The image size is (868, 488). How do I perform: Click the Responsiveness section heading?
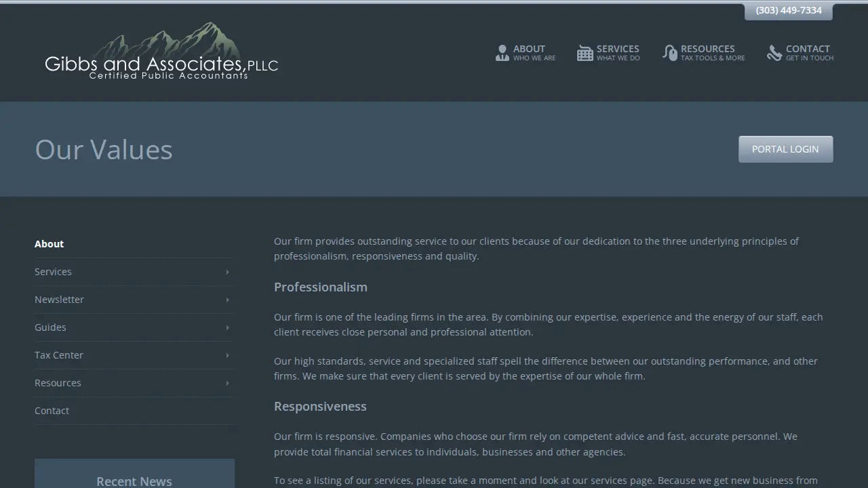click(x=320, y=407)
